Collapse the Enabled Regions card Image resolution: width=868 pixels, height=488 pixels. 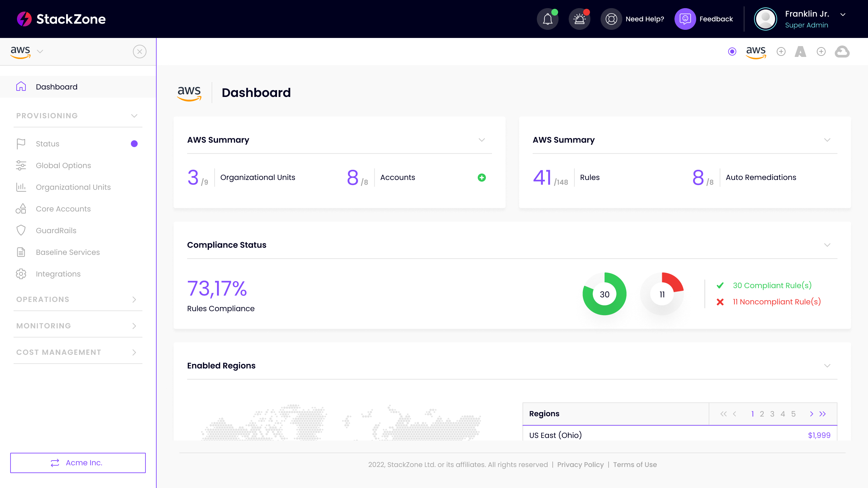click(827, 366)
